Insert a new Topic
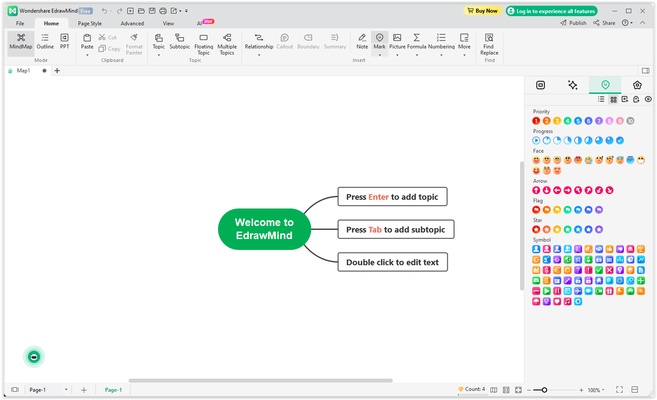This screenshot has width=657, height=400. [x=158, y=41]
